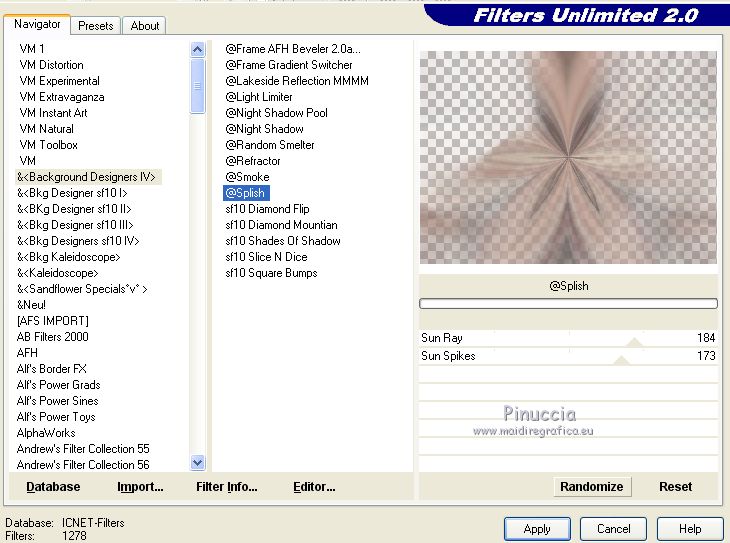730x543 pixels.
Task: Click the filter preview image
Action: 568,157
